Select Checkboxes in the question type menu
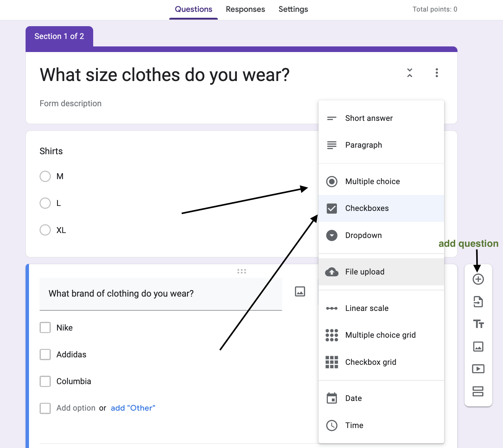 coord(367,208)
